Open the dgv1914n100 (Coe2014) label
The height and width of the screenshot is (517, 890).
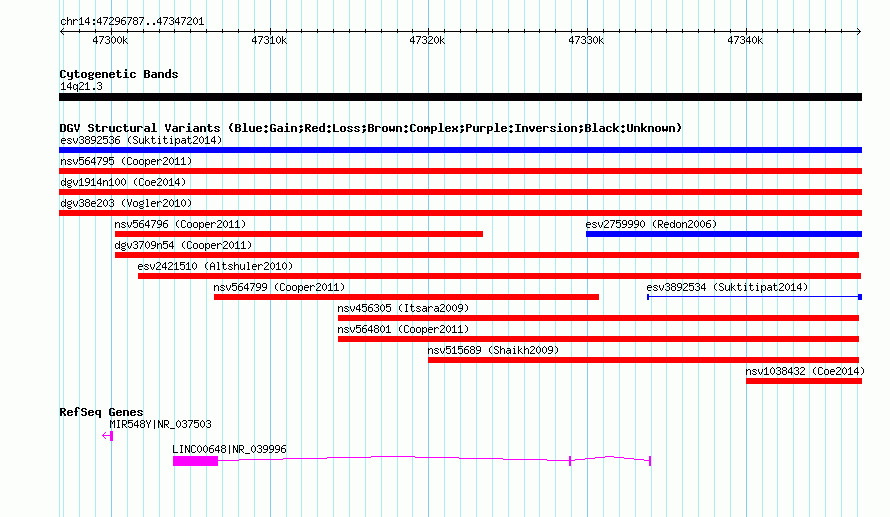click(123, 182)
